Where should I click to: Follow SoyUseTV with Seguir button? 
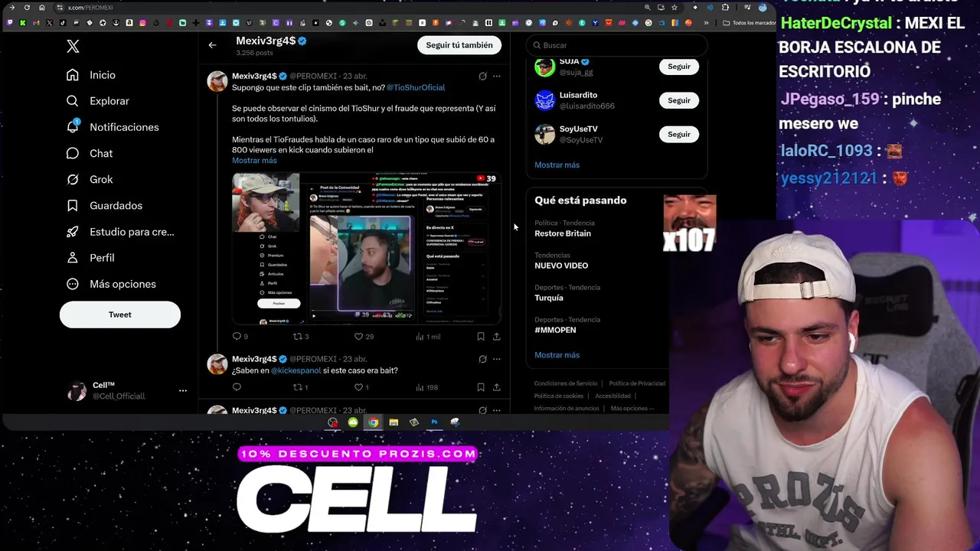pyautogui.click(x=679, y=134)
